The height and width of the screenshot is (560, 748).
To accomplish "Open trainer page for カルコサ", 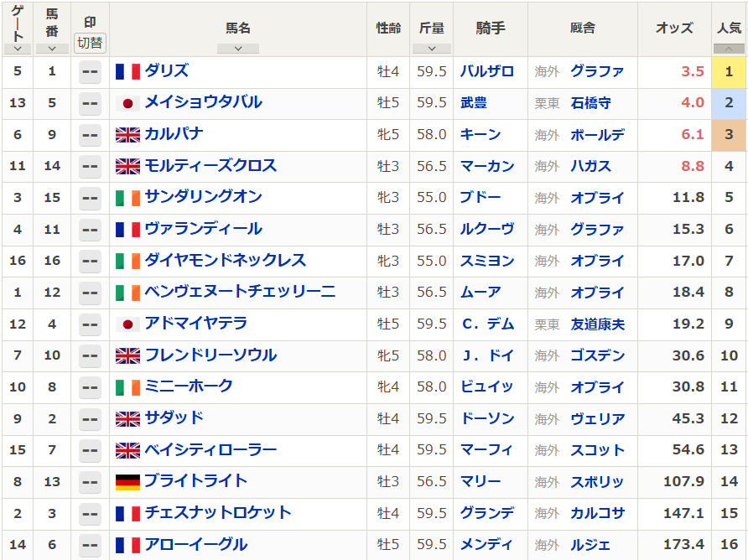I will point(598,513).
